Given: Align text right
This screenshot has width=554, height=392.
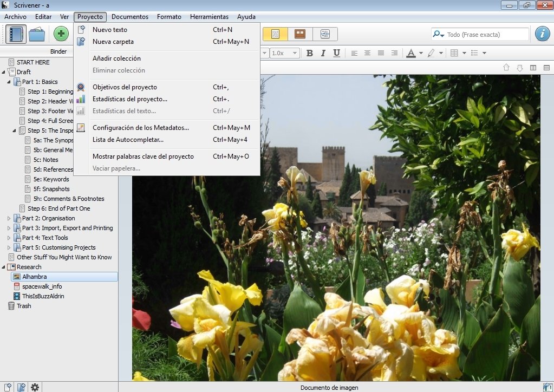Looking at the screenshot, I should pyautogui.click(x=394, y=53).
